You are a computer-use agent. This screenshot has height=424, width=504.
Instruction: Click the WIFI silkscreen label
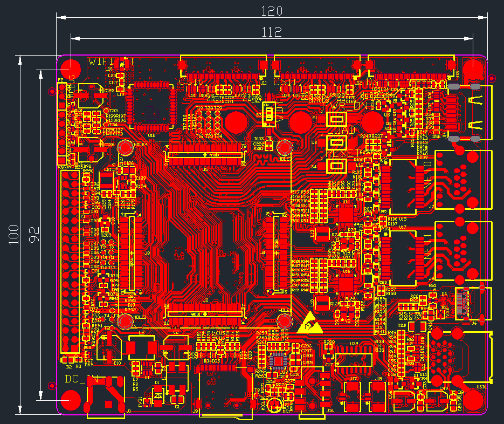(101, 61)
